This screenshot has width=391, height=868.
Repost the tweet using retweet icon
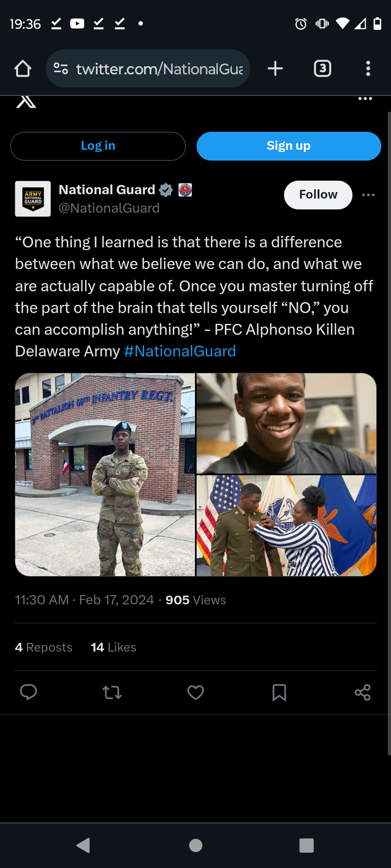112,692
